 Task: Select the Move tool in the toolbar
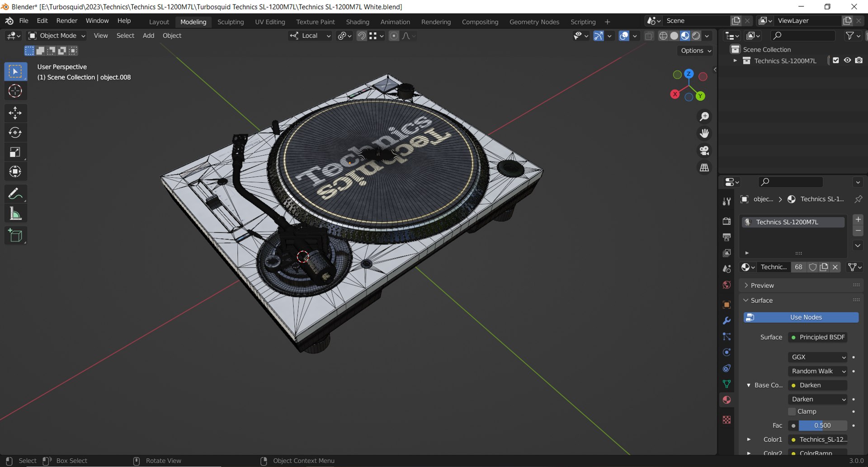tap(15, 113)
